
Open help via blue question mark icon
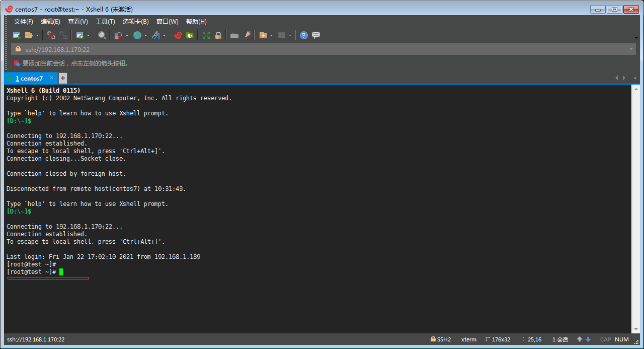pos(303,35)
